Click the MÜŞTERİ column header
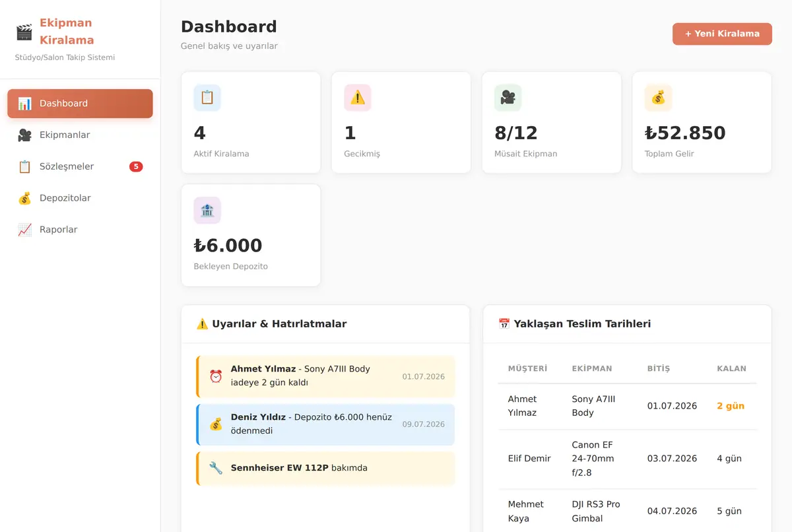Screen dimensions: 792x532 tap(527, 369)
